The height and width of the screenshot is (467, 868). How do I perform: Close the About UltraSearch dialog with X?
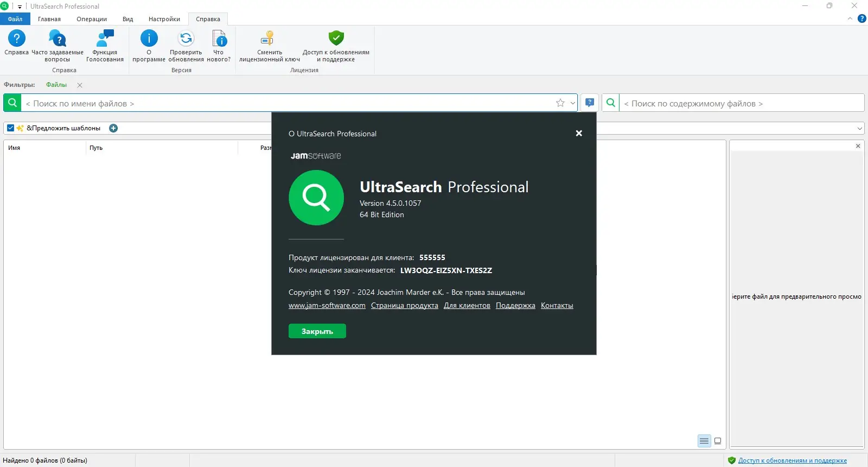tap(579, 133)
